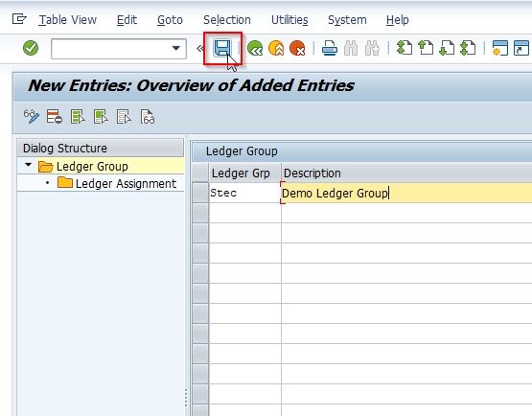Click the Print icon in toolbar
Screen dimensions: 532x416
point(330,48)
